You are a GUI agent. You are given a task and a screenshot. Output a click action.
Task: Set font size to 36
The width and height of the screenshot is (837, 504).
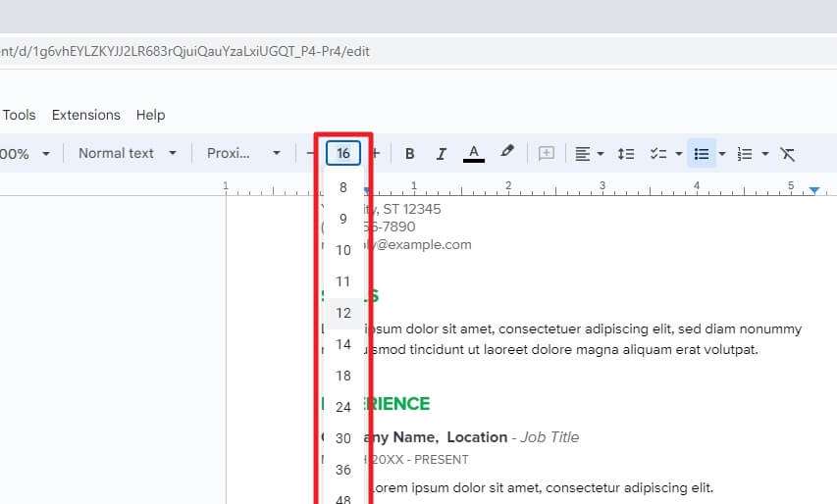[x=343, y=470]
